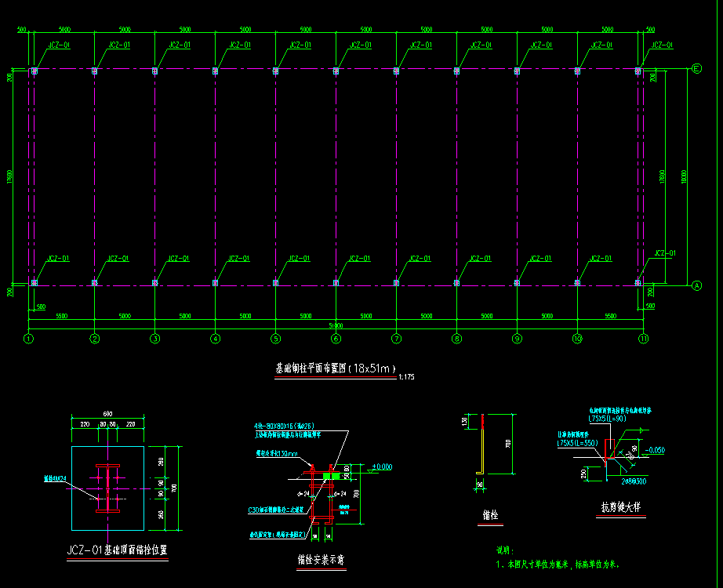Select the title '锚栓安装示意'
Image resolution: width=723 pixels, height=588 pixels.
click(x=321, y=560)
